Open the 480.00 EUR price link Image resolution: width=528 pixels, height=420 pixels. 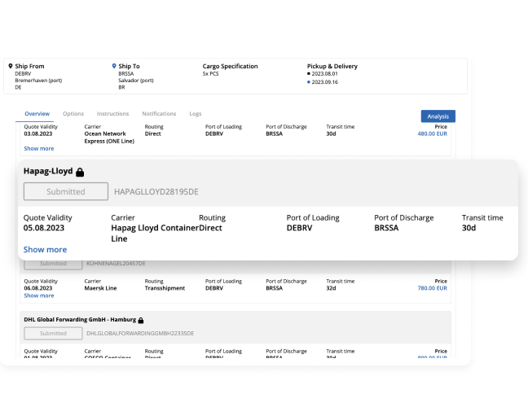tap(432, 133)
